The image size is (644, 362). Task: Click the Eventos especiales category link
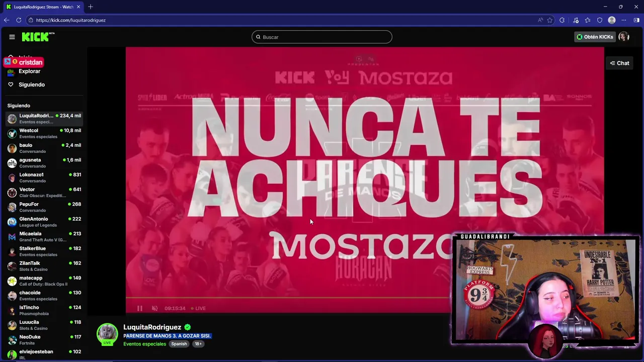[x=144, y=344]
